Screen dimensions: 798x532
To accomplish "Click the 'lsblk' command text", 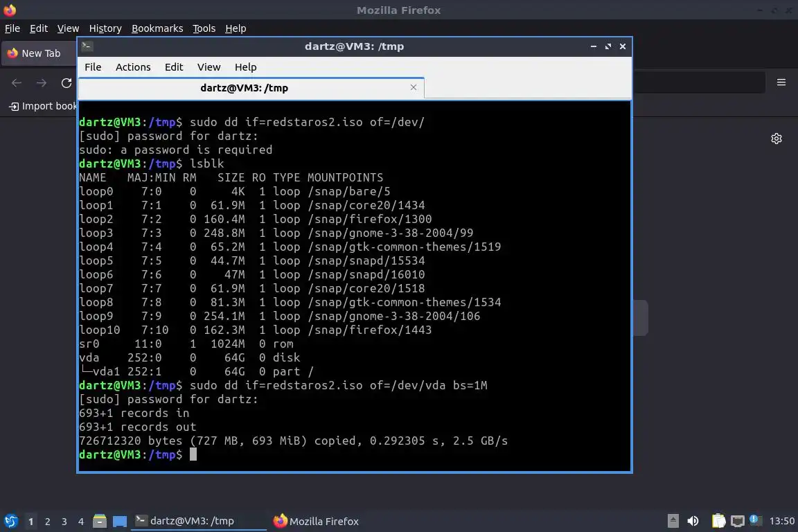I will [206, 163].
